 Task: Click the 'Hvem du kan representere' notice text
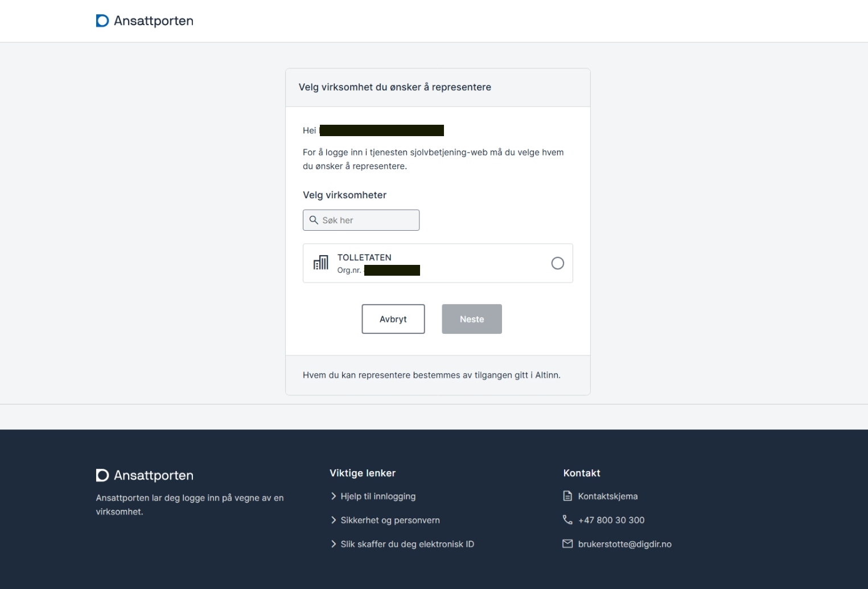coord(431,375)
